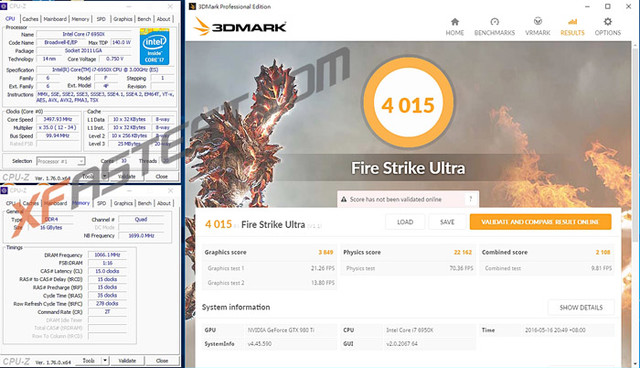The width and height of the screenshot is (640, 368).
Task: Open the SPD tab in lower CPU-Z
Action: 102,203
